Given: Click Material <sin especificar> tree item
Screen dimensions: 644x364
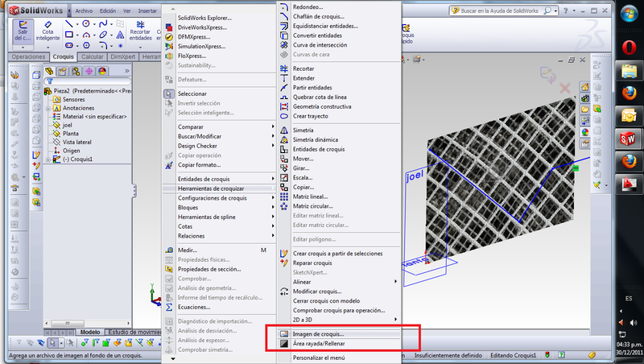Looking at the screenshot, I should click(x=94, y=117).
